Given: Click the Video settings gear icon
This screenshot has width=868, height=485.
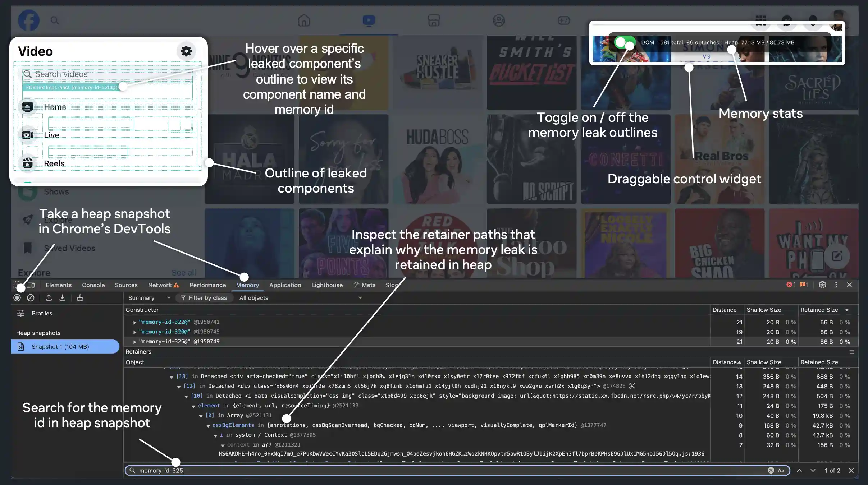Looking at the screenshot, I should point(186,51).
